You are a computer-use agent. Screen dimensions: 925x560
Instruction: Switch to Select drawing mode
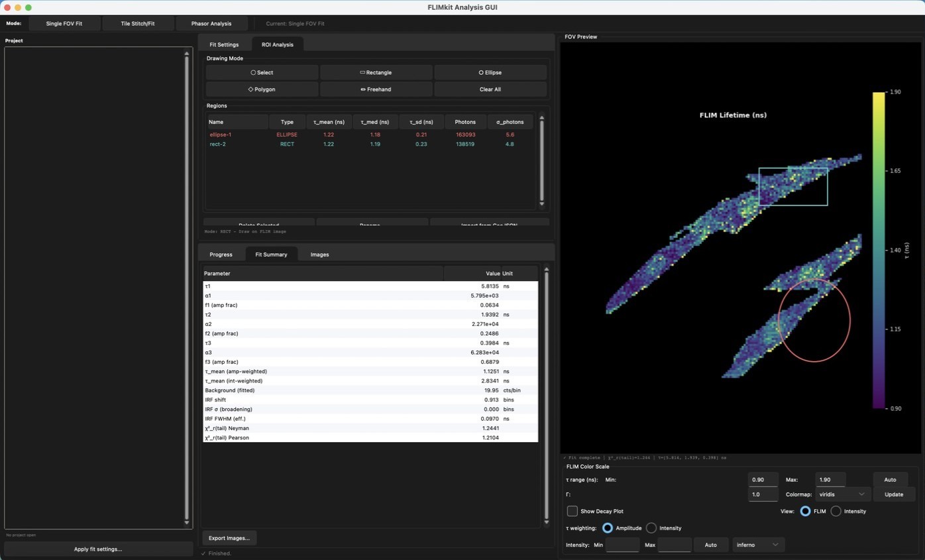tap(262, 72)
